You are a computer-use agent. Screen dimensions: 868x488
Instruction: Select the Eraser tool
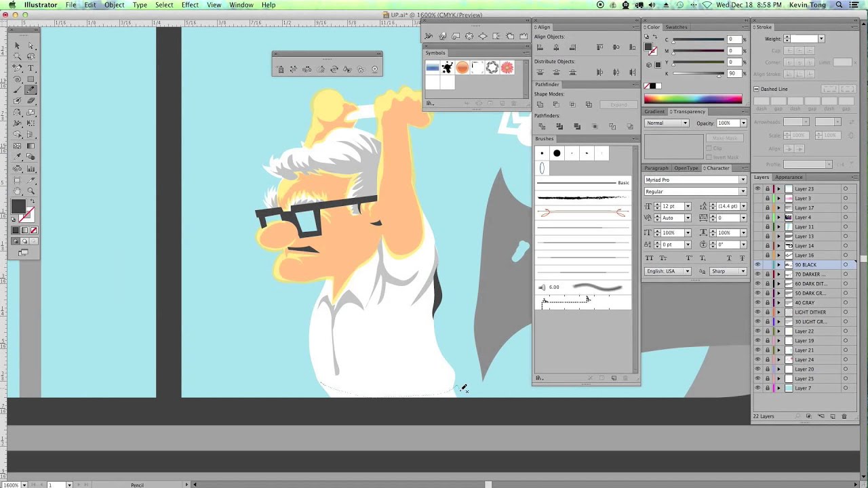(x=31, y=101)
